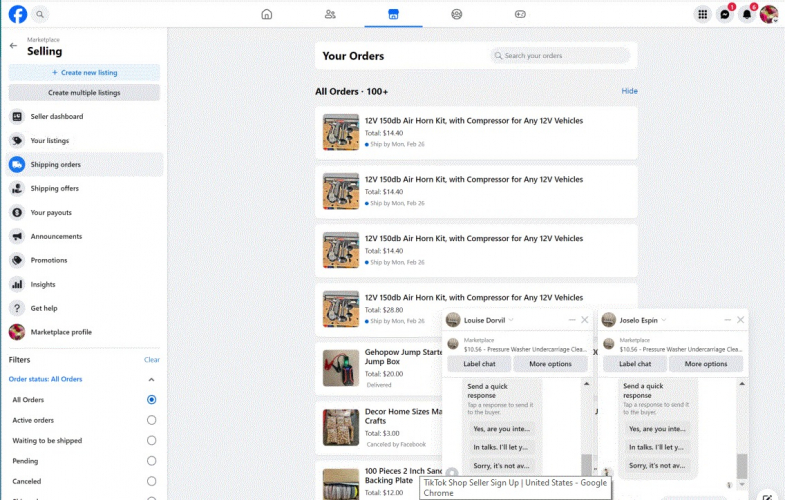Click scroll up arrow in Joselo Espin chat
785x500 pixels.
[x=742, y=384]
